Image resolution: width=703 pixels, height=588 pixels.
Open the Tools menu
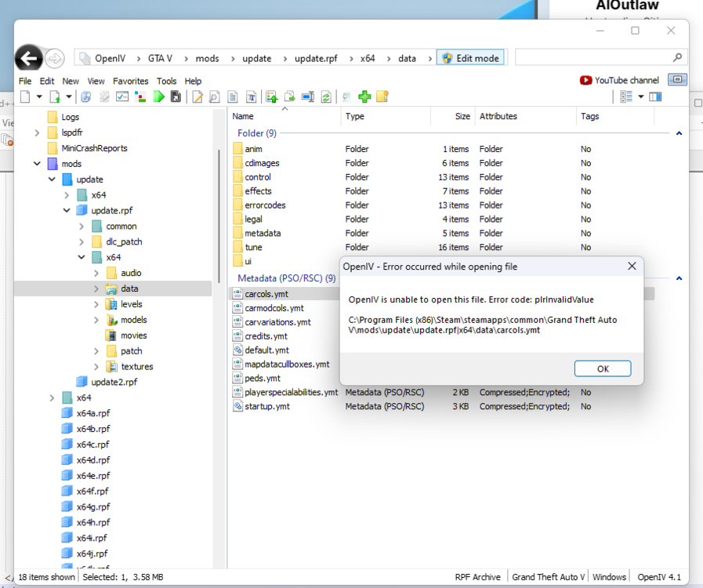[166, 81]
